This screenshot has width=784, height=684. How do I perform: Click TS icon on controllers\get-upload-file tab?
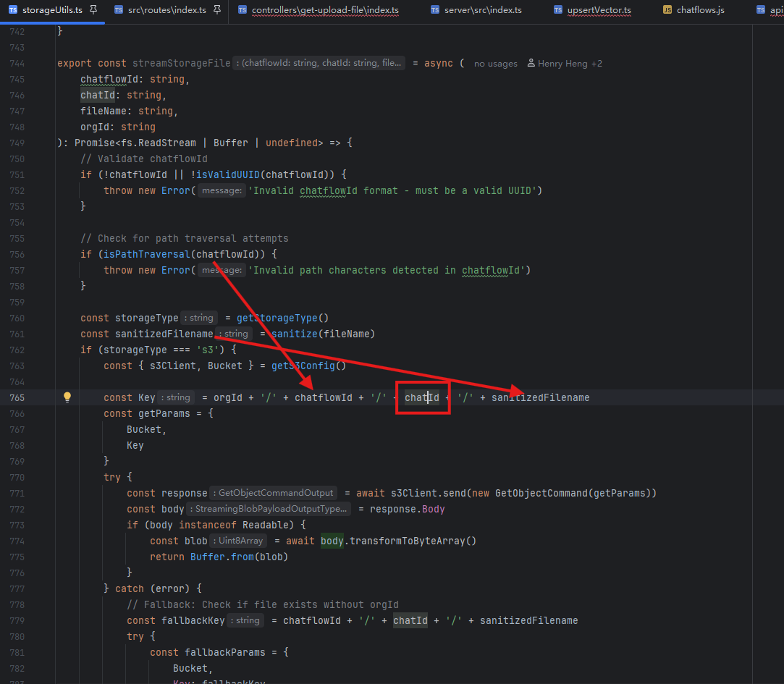(242, 10)
